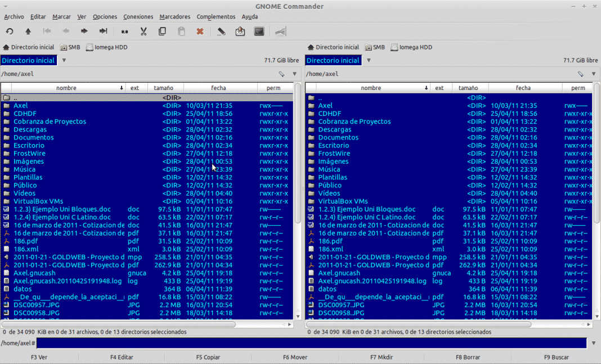Open the right pane path history dropdown
The image size is (601, 364).
pos(593,74)
